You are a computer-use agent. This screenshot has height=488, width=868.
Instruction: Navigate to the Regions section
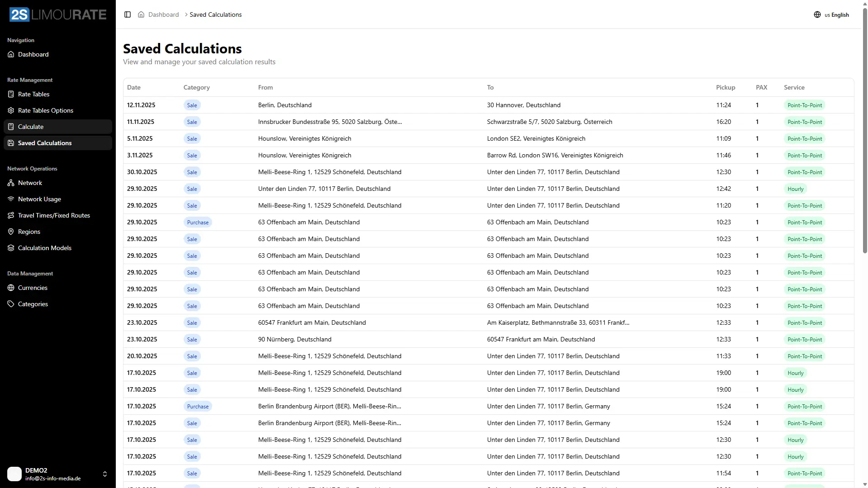pos(29,232)
